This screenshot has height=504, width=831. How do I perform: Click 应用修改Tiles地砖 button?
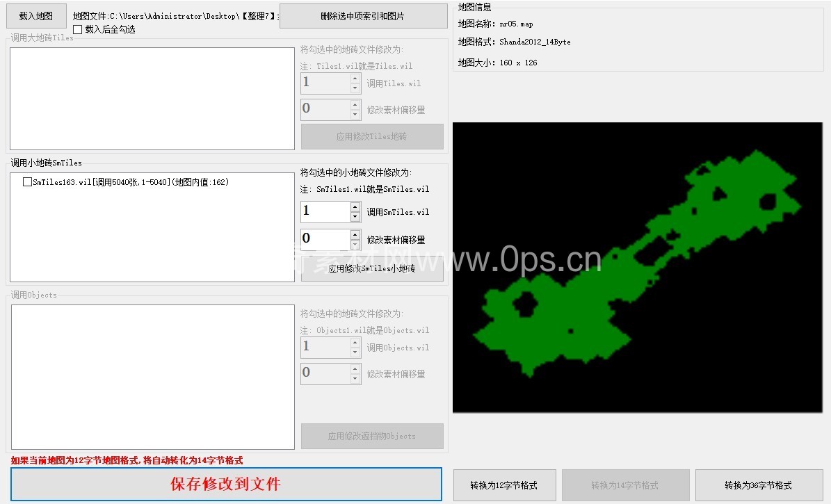coord(372,137)
